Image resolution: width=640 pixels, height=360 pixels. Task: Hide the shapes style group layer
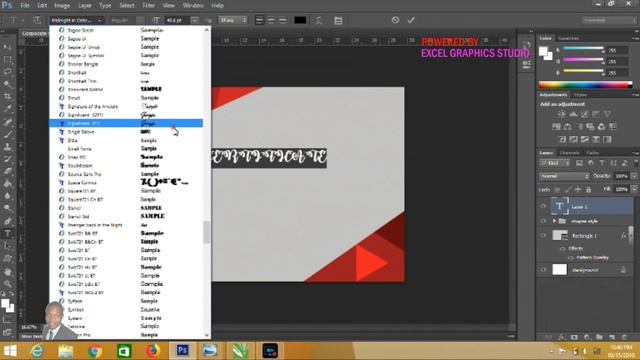pos(543,221)
